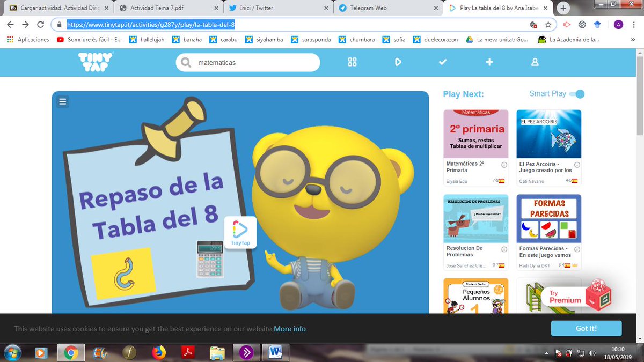Viewport: 644px width, 362px height.
Task: Click the bookmark star in the address bar
Action: 548,25
